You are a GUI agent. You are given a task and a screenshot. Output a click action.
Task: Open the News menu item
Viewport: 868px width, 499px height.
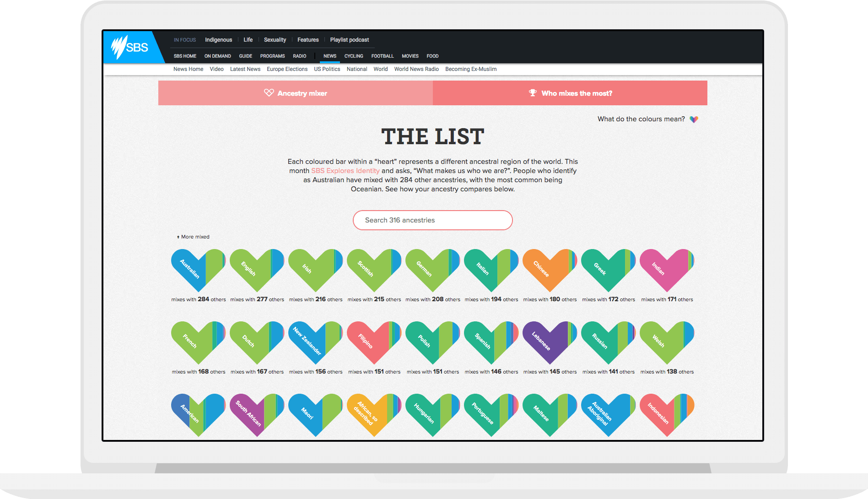point(329,56)
